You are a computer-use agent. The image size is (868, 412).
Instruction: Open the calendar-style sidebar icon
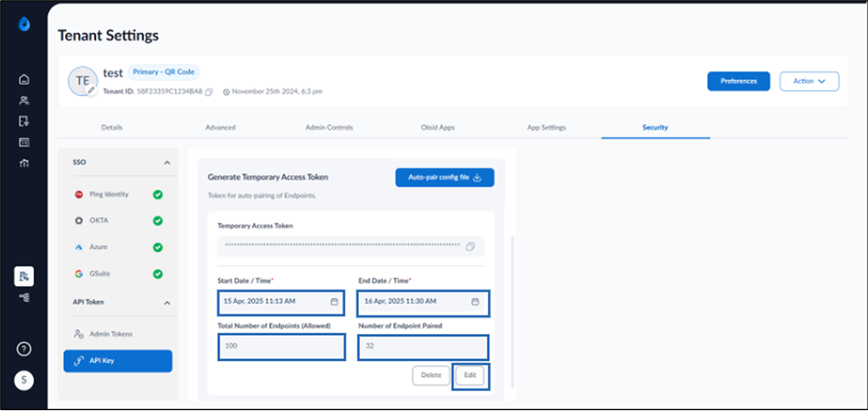24,142
